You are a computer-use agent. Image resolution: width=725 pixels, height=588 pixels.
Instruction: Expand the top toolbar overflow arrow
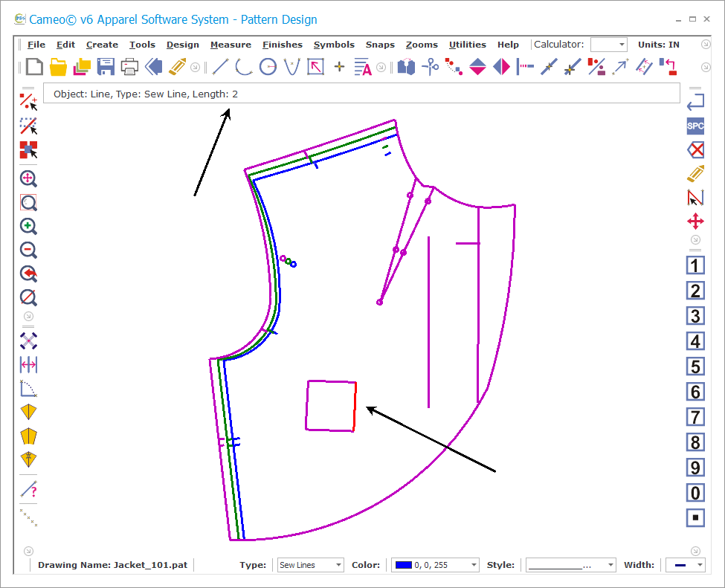706,67
